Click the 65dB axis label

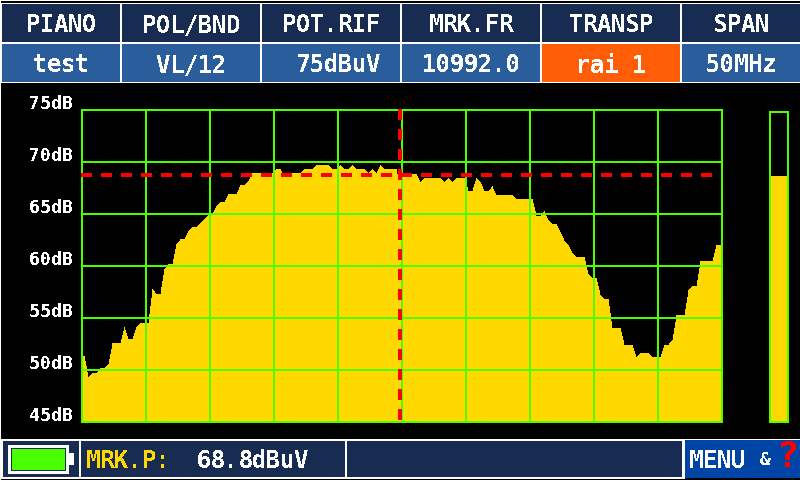[x=51, y=207]
